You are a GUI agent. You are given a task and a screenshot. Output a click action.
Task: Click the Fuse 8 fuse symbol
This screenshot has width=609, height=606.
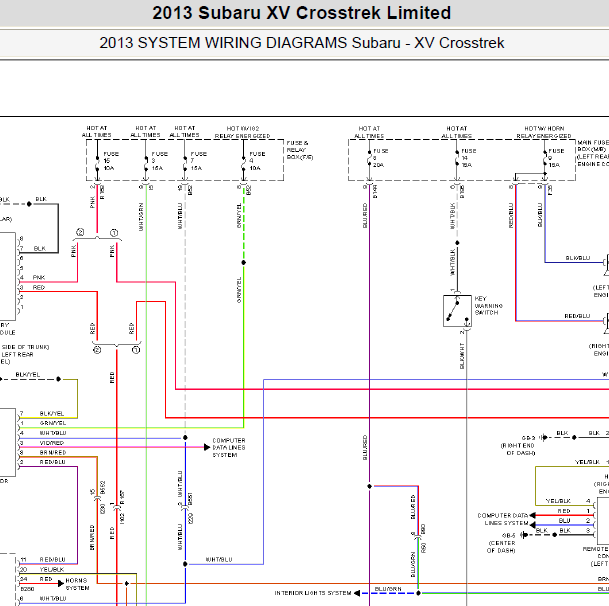point(369,157)
